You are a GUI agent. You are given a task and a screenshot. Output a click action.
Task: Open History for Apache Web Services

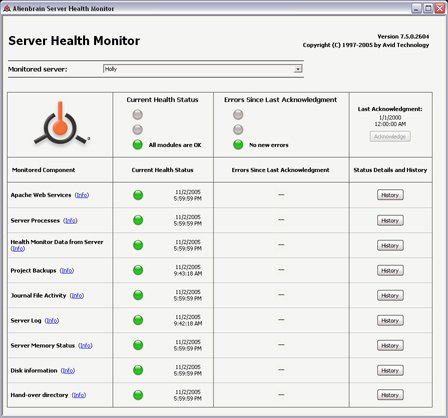(x=390, y=195)
